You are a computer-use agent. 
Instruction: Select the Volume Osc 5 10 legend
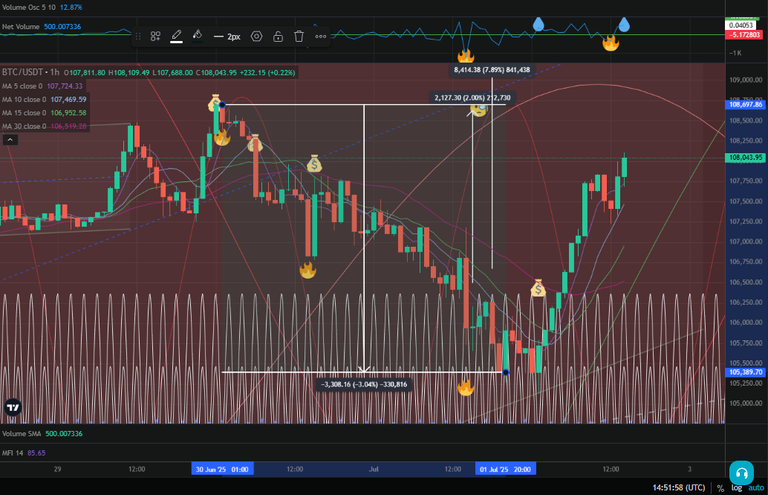pos(28,7)
